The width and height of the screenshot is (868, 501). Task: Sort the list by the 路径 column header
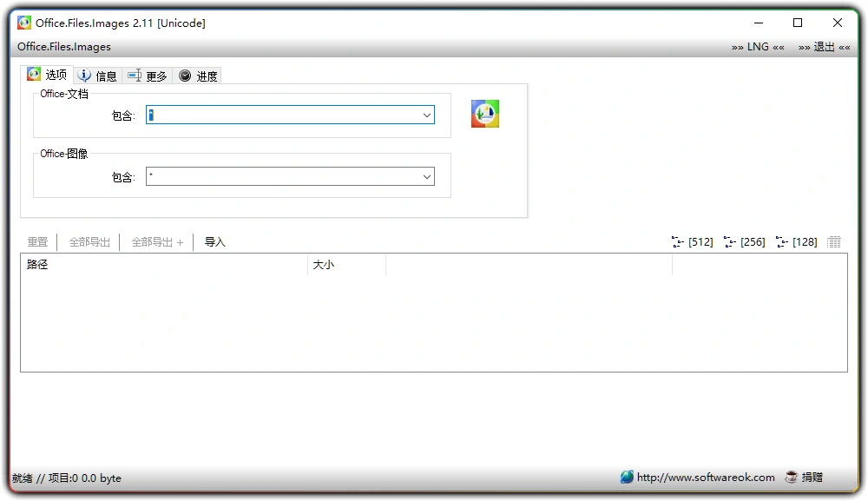pyautogui.click(x=164, y=265)
